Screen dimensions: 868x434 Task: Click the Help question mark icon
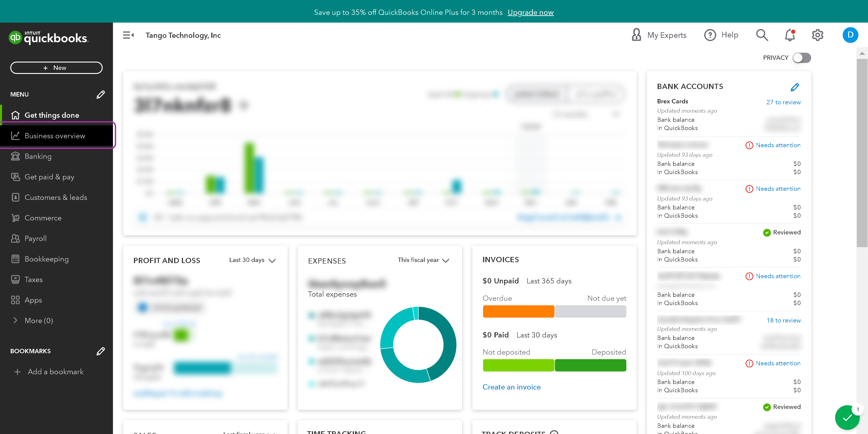(x=710, y=35)
